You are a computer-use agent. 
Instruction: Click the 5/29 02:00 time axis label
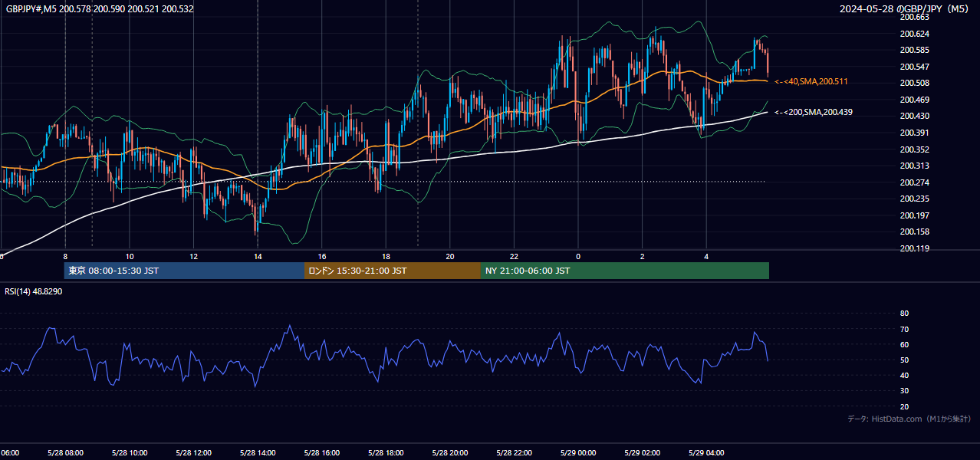tap(642, 452)
